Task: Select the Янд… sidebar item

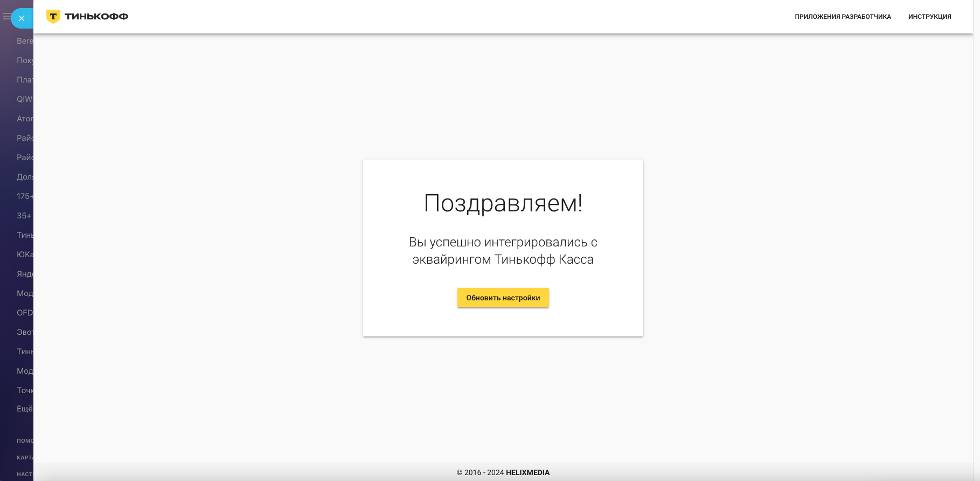Action: point(25,274)
